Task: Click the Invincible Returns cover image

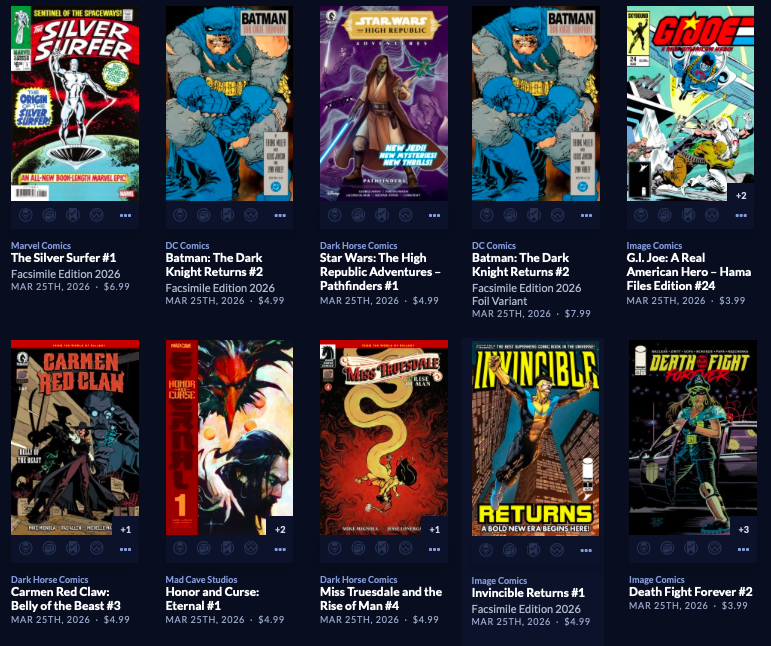Action: pyautogui.click(x=535, y=438)
